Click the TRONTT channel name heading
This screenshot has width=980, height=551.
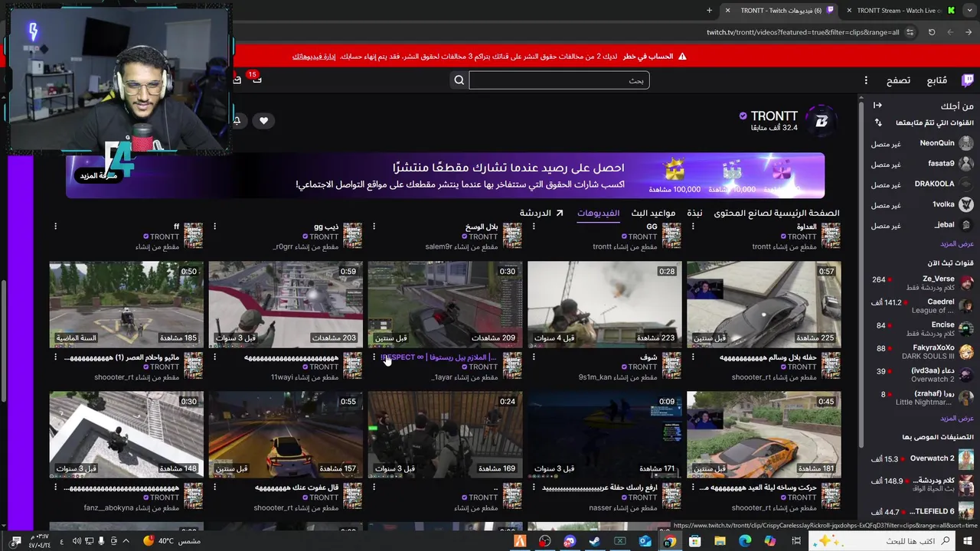[x=774, y=116]
